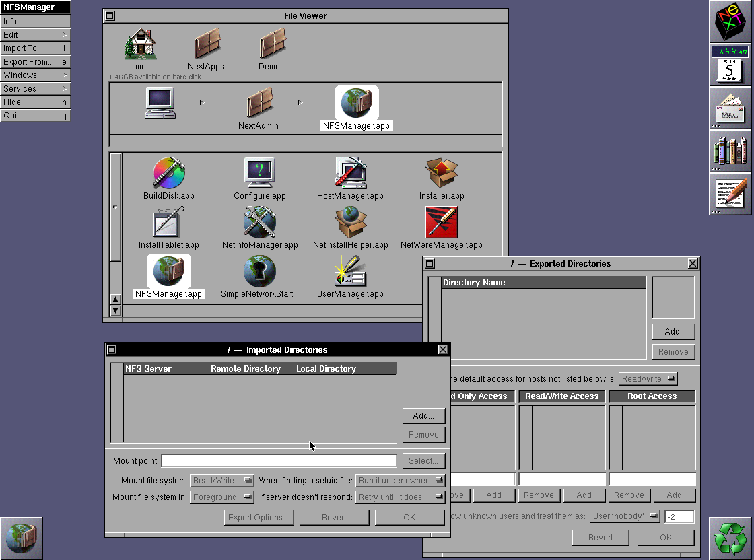Miniaturize the File Viewer window
Viewport: 754px width, 560px height.
coord(110,16)
